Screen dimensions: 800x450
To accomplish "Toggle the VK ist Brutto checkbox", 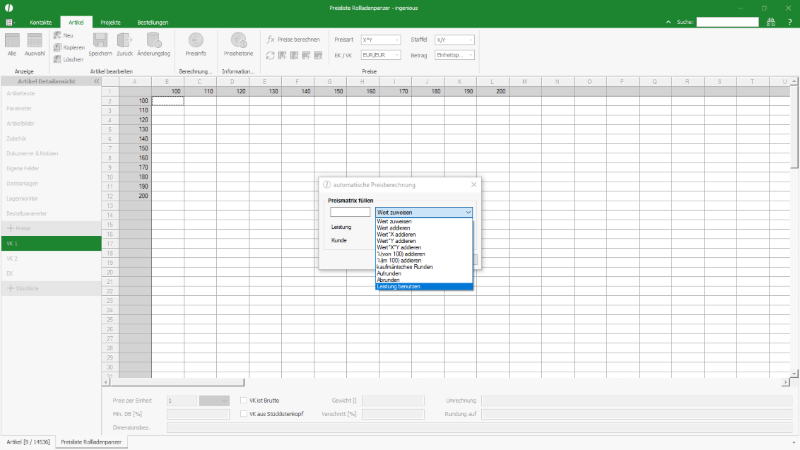I will click(x=243, y=401).
